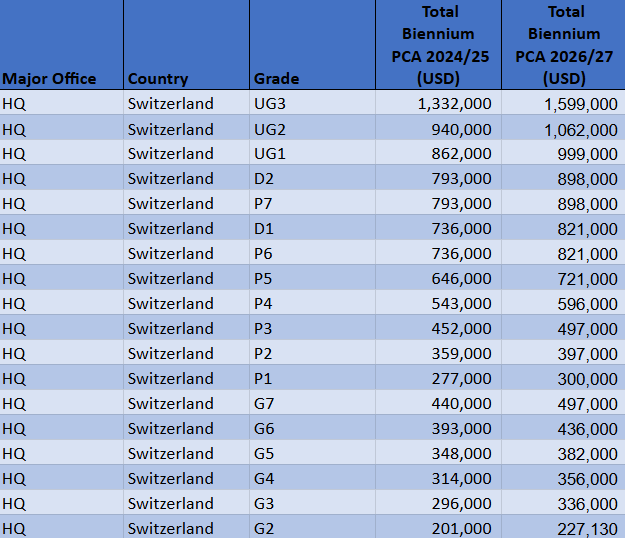Select the D2 grade cell
Screen dimensions: 625x538
click(264, 179)
